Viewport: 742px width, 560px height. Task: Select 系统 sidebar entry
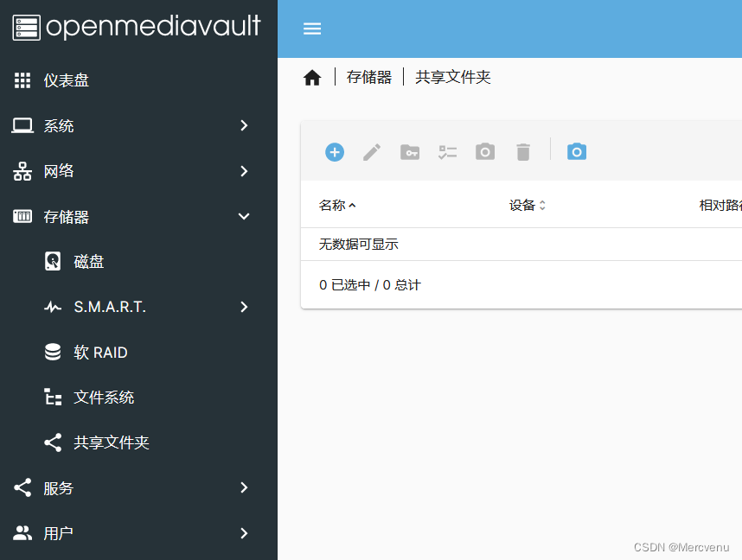click(59, 126)
